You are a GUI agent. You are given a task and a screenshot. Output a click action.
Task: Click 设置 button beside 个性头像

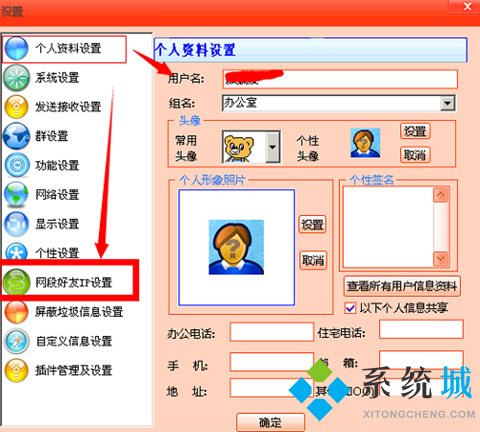[x=415, y=131]
